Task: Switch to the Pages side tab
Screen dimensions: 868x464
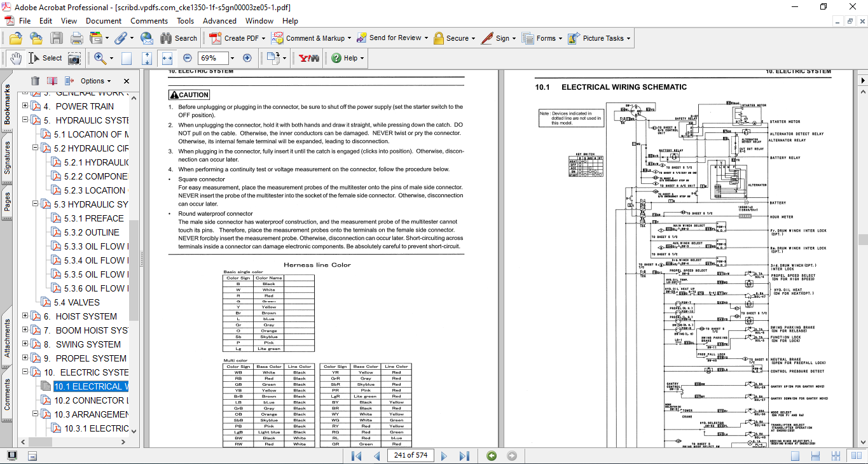Action: [x=7, y=202]
